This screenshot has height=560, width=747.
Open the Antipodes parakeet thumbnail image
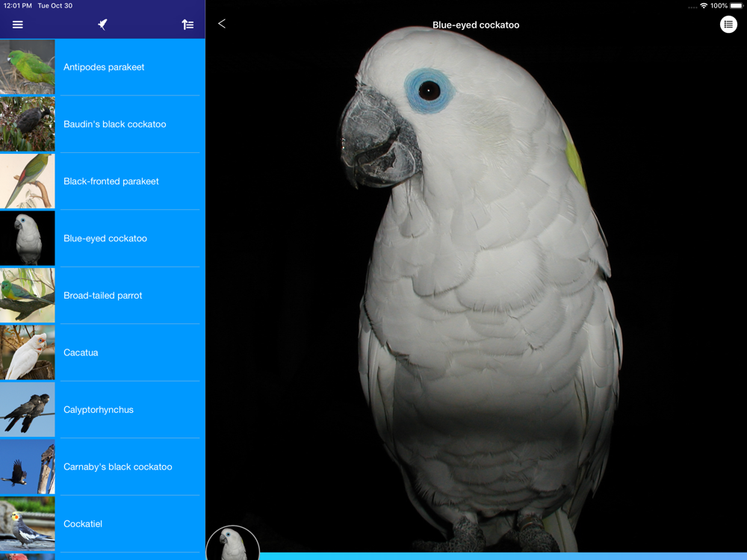point(27,66)
